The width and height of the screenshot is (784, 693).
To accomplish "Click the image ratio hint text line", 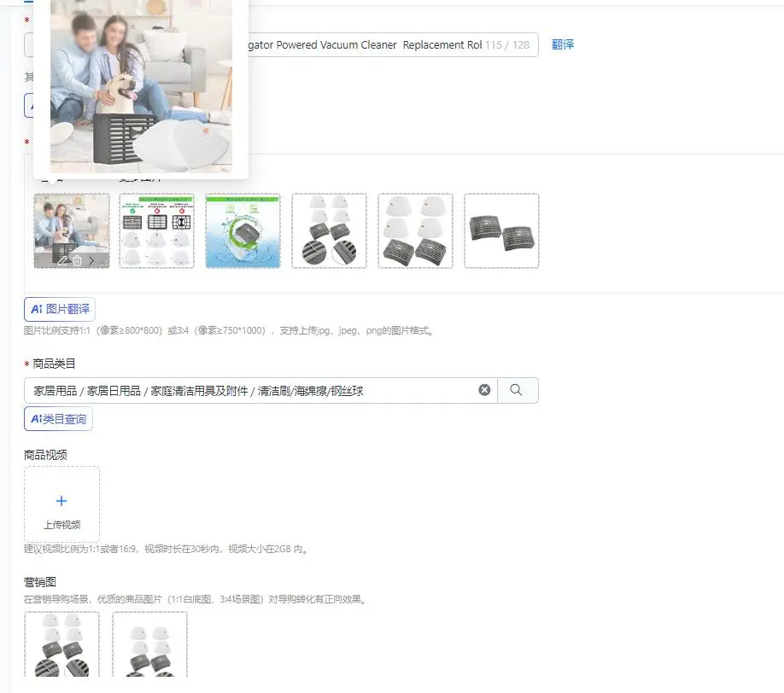I will coord(229,331).
